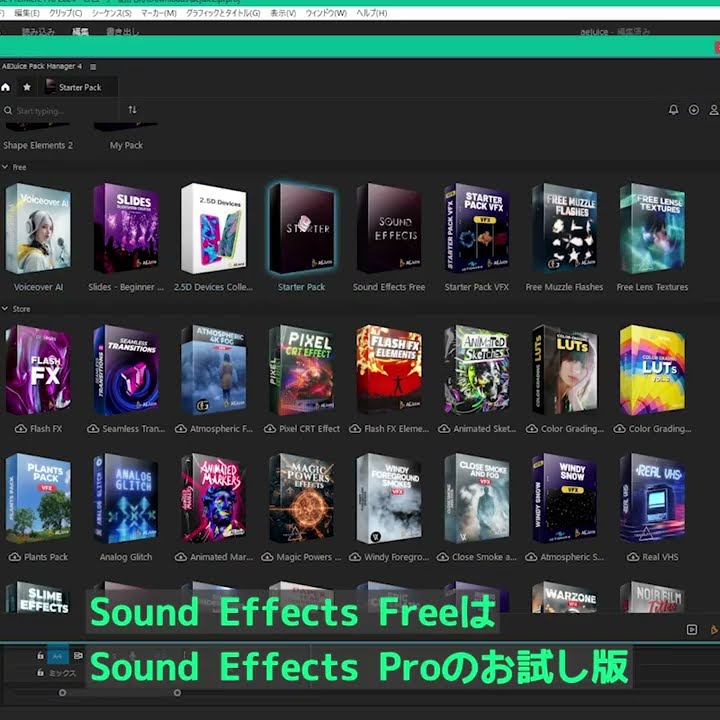Image resolution: width=720 pixels, height=720 pixels.
Task: Click the preview play icon at bottom right
Action: point(692,630)
